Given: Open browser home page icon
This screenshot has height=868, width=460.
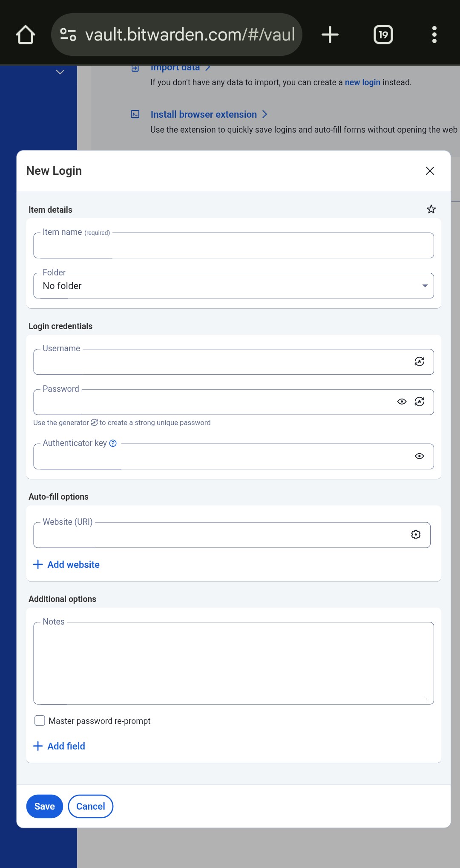Looking at the screenshot, I should point(26,35).
